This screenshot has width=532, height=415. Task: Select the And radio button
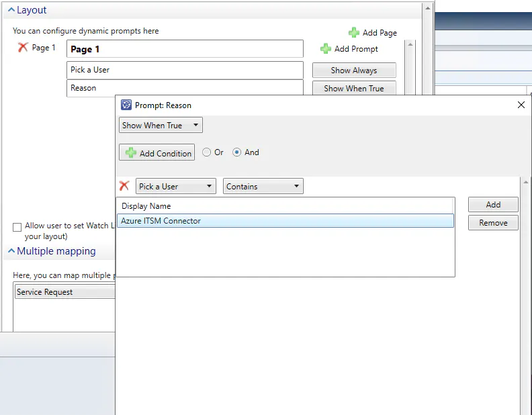coord(237,152)
